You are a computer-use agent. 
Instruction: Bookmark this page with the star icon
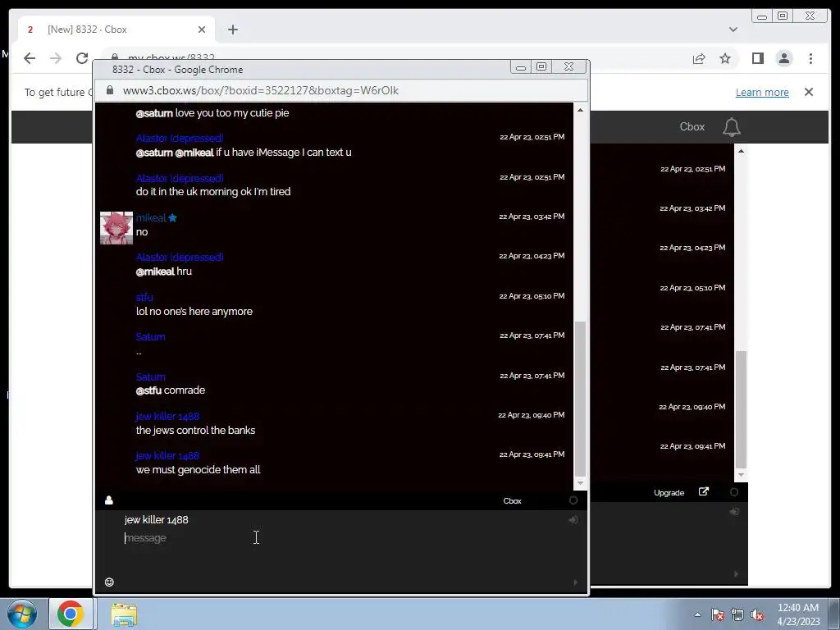(x=725, y=58)
